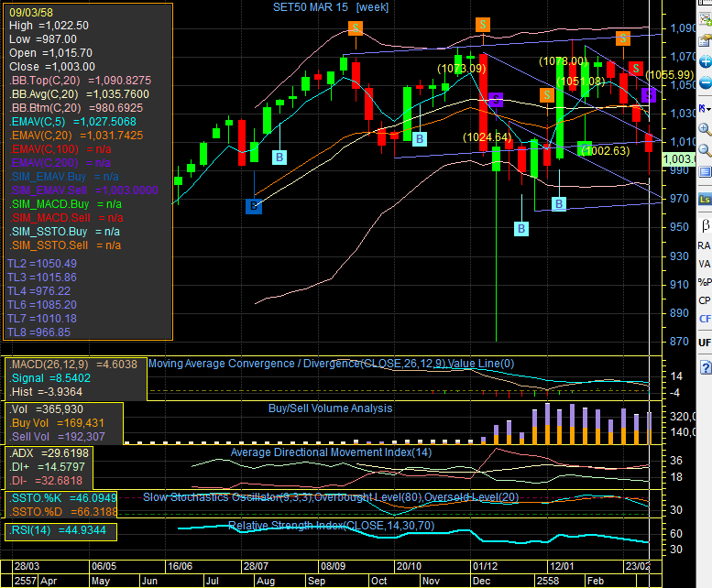
Task: Click the zoom in magnifier icon
Action: (x=705, y=129)
